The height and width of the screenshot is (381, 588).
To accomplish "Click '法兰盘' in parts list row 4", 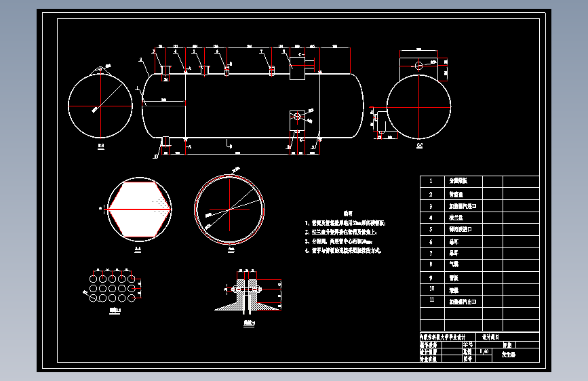I will click(456, 218).
